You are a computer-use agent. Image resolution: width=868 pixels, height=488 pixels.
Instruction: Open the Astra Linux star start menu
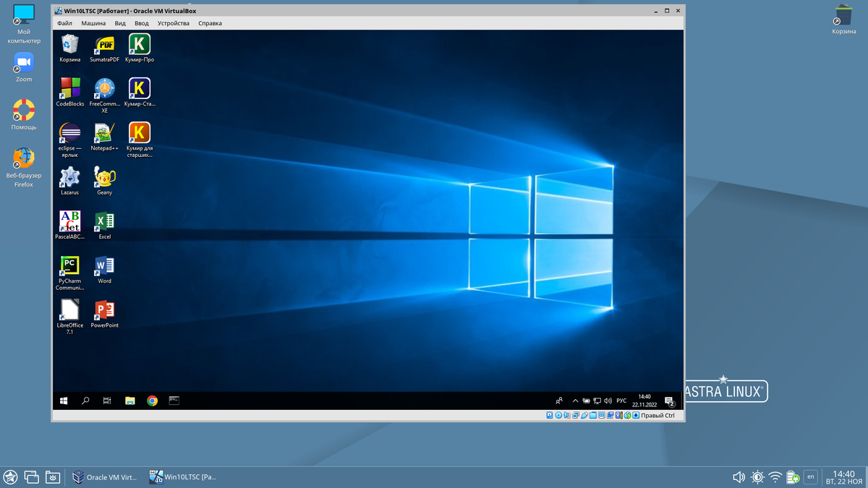point(11,477)
